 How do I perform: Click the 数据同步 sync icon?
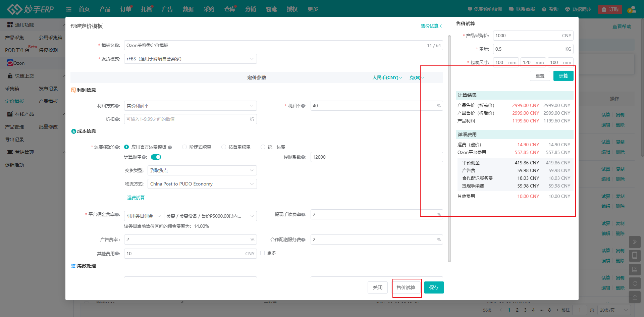point(568,9)
